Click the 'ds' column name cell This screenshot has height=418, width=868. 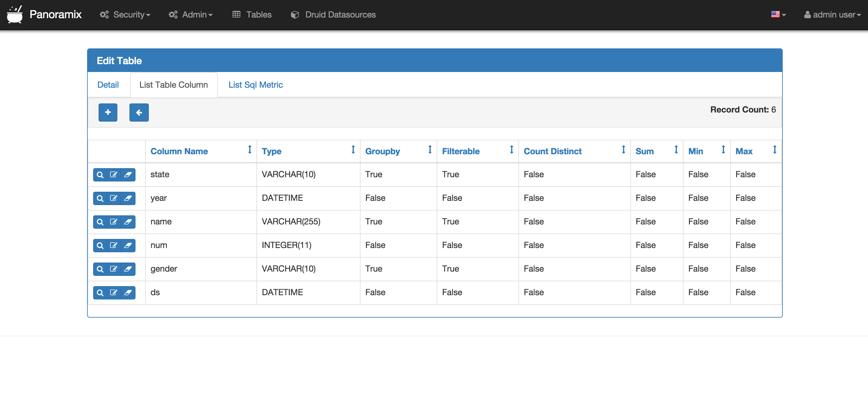[x=201, y=292]
